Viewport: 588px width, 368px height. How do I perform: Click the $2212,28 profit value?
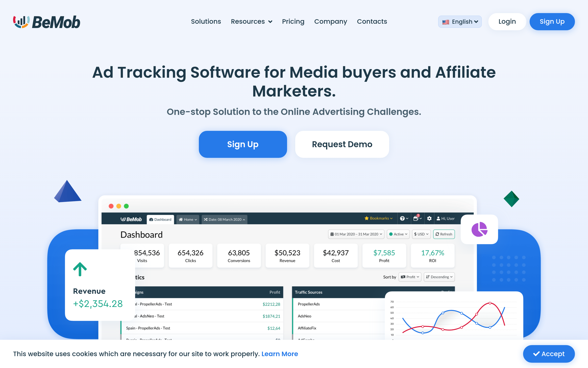(271, 304)
